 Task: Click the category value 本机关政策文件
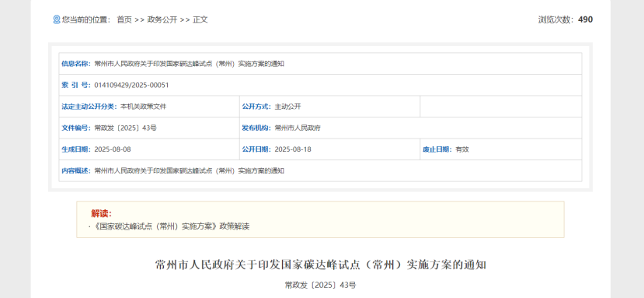(144, 107)
